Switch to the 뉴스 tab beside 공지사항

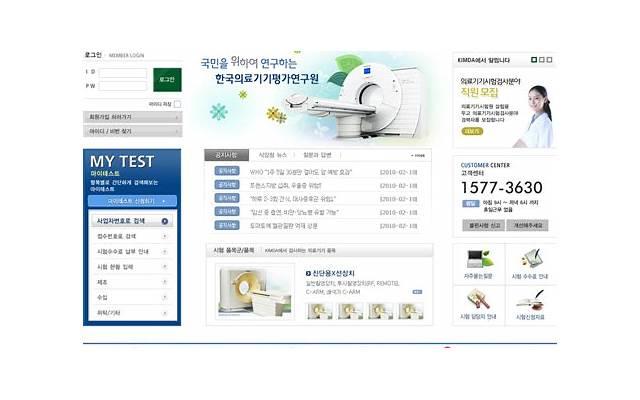(x=273, y=155)
